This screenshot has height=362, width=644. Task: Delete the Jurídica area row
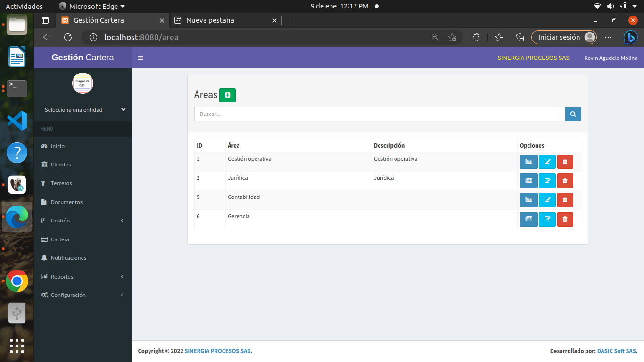coord(565,181)
